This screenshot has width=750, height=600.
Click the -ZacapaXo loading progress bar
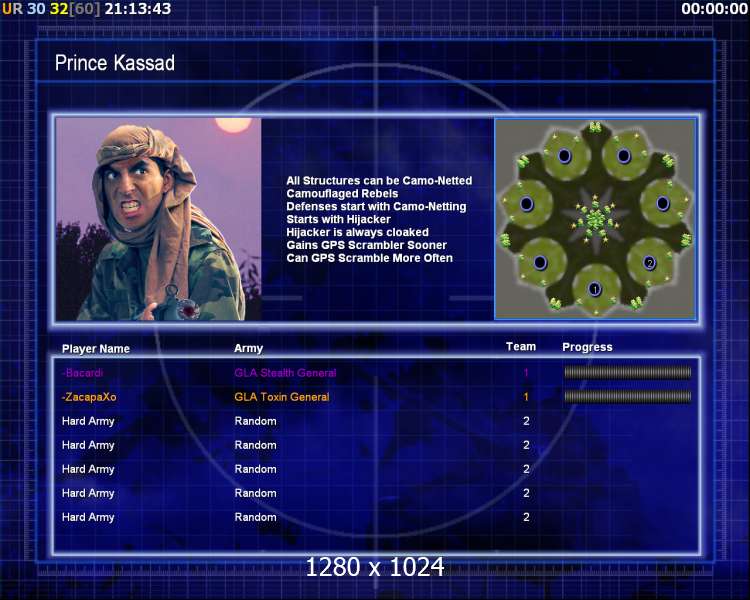click(628, 396)
